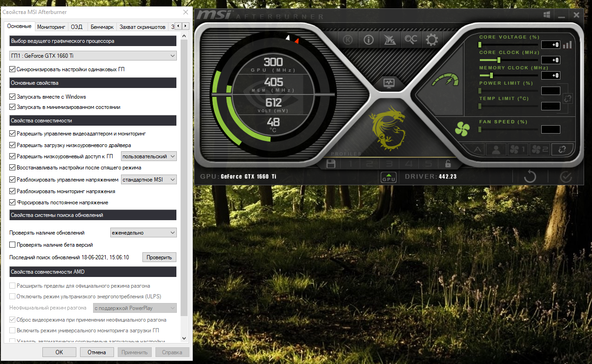Toggle 'Разблокировать мониторинг напряжения' checkbox
Viewport: 592px width, 364px height.
[13, 191]
